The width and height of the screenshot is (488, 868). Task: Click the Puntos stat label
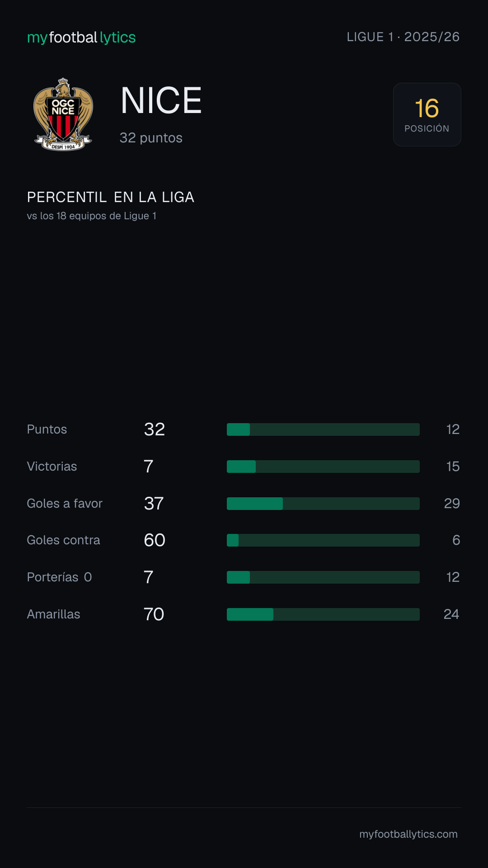47,429
